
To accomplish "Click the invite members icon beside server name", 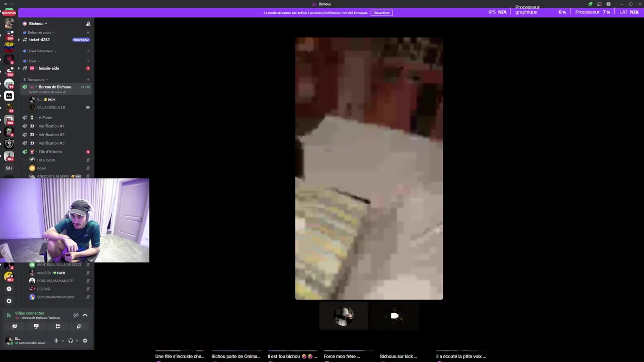I will click(88, 24).
